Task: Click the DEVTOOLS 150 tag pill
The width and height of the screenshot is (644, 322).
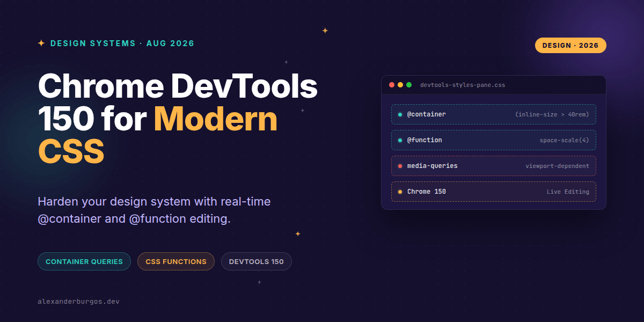Action: point(257,261)
